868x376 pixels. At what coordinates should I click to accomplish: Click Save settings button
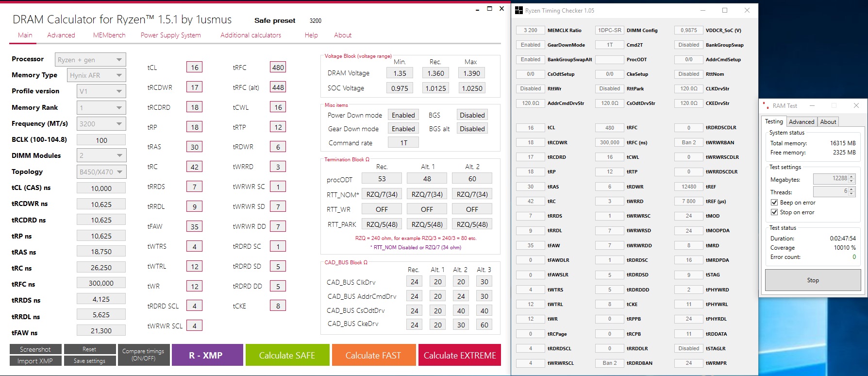coord(90,361)
